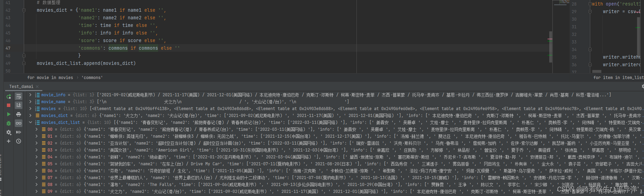Click list type icon beside movies_dict_list
Image resolution: width=644 pixels, height=196 pixels.
click(38, 122)
